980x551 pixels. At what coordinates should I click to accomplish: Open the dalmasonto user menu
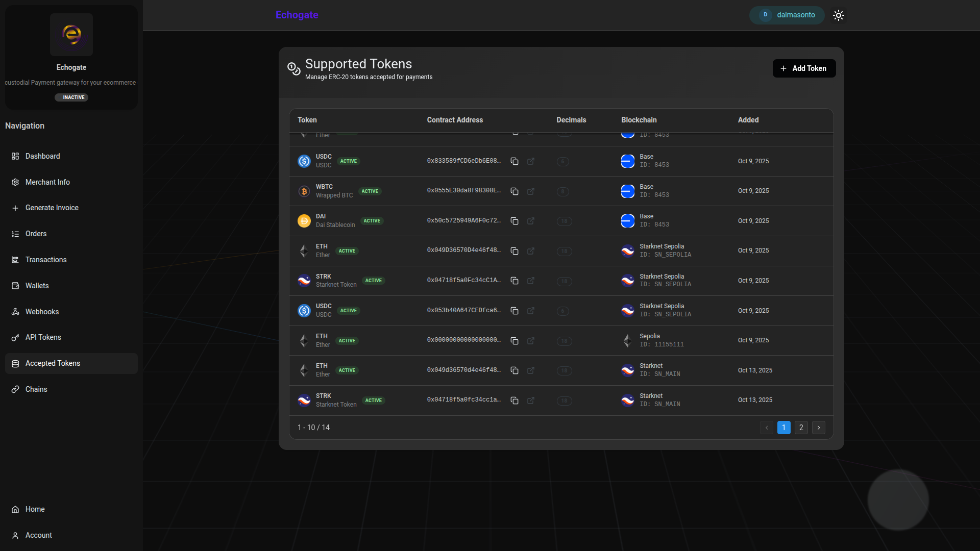787,15
